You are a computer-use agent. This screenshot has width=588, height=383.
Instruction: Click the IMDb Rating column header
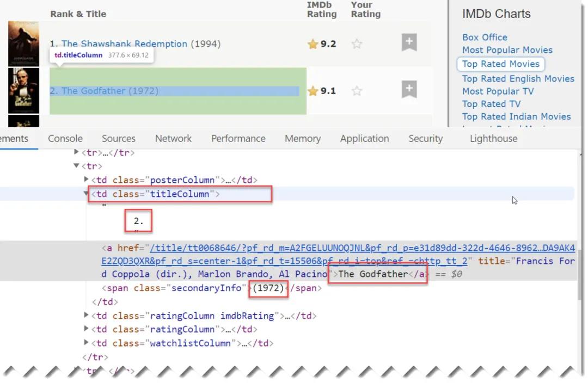click(x=322, y=9)
